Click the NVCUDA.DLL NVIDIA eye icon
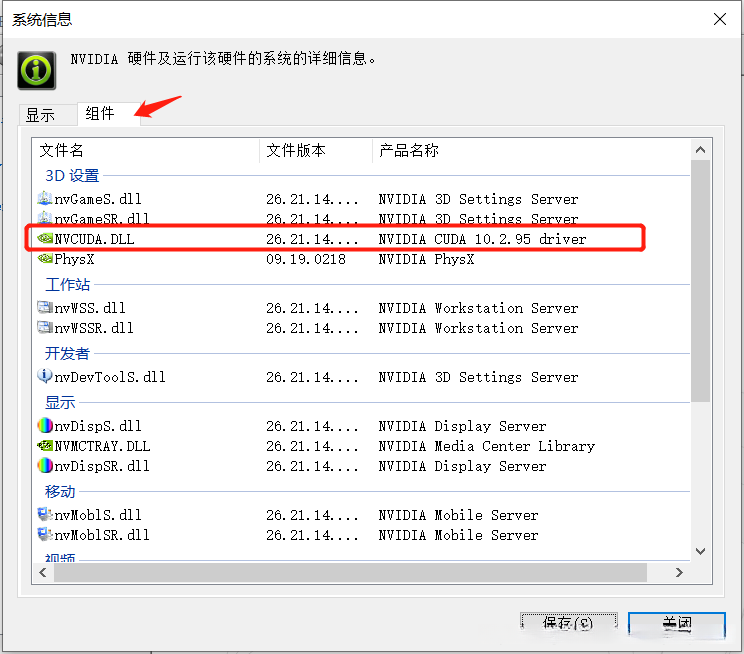744x654 pixels. [45, 238]
